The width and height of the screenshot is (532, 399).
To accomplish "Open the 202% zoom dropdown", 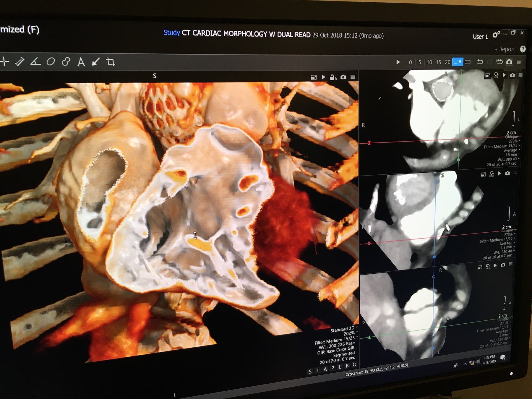I will pyautogui.click(x=351, y=333).
